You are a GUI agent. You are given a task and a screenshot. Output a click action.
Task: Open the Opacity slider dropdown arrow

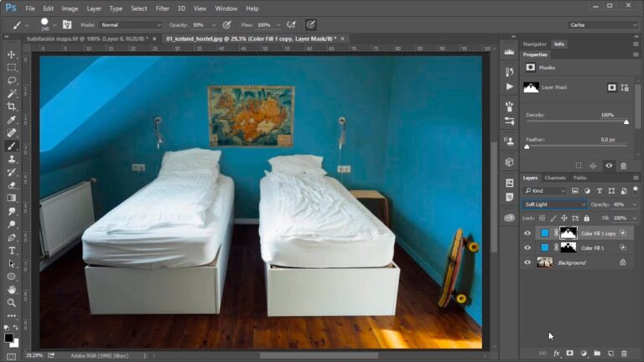[214, 25]
